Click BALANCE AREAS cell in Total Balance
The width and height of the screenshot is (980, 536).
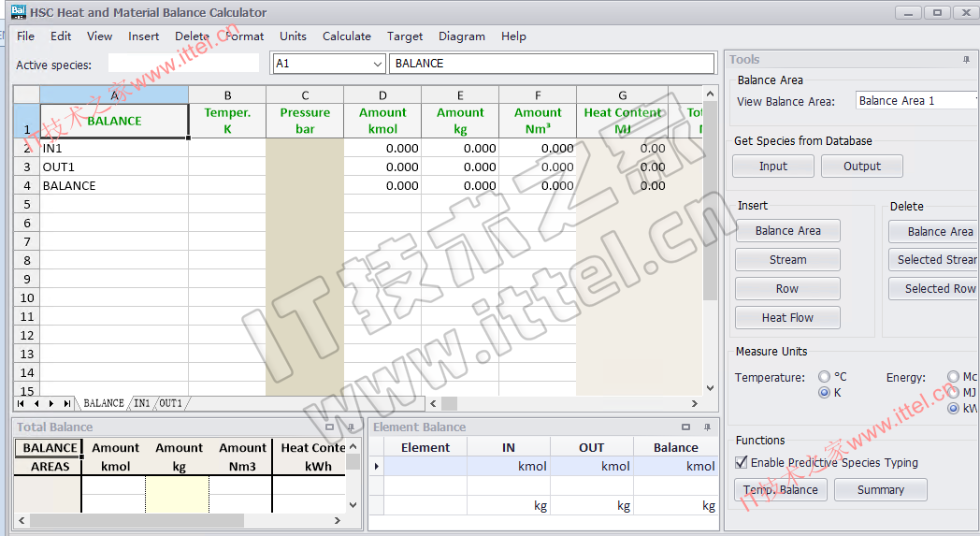(50, 457)
